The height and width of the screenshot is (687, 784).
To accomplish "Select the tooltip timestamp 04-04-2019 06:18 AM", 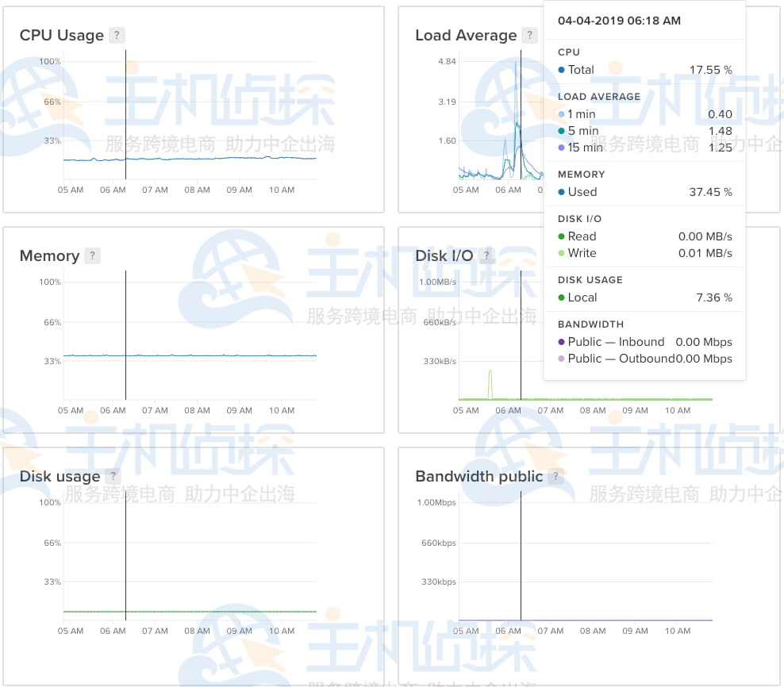I will click(619, 21).
